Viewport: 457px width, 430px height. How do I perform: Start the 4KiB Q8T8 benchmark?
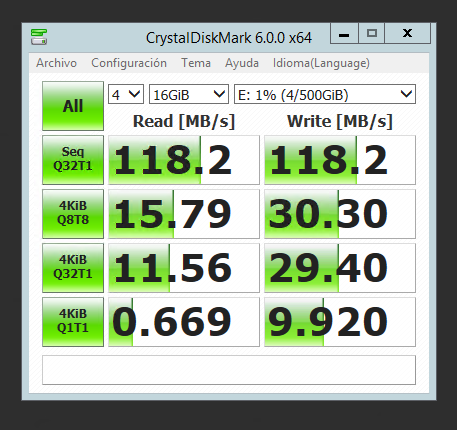click(73, 214)
